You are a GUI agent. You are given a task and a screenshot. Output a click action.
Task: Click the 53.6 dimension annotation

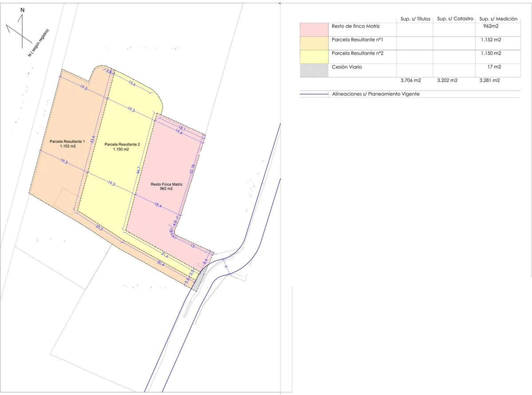[93, 139]
